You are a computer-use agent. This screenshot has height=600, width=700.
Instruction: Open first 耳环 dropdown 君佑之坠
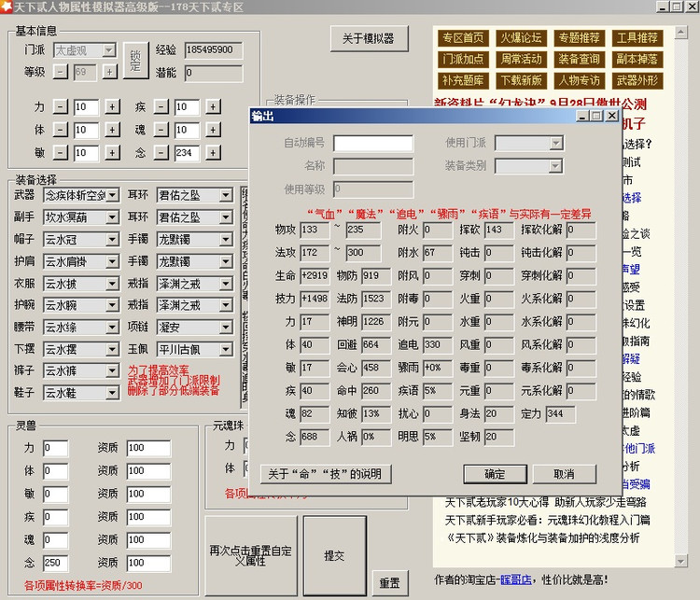point(226,195)
